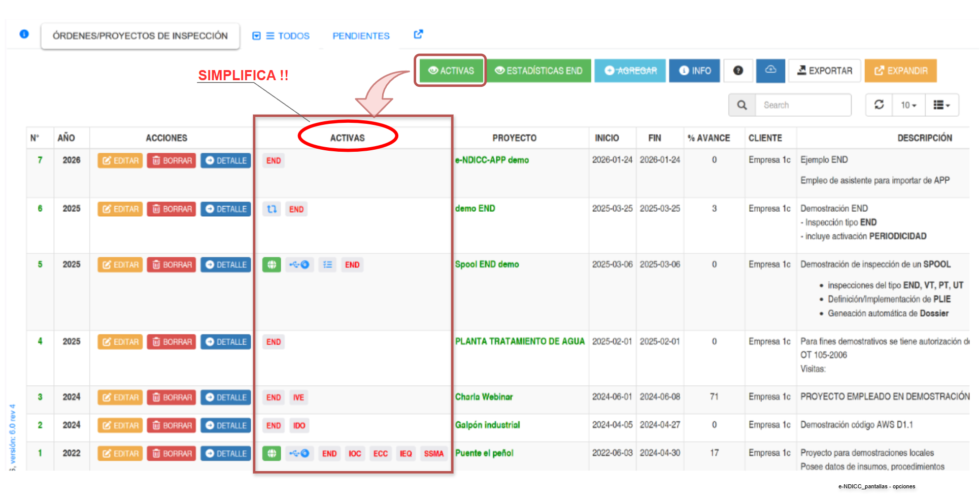Viewport: 980px width, 501px height.
Task: Click the refresh table icon
Action: click(879, 105)
